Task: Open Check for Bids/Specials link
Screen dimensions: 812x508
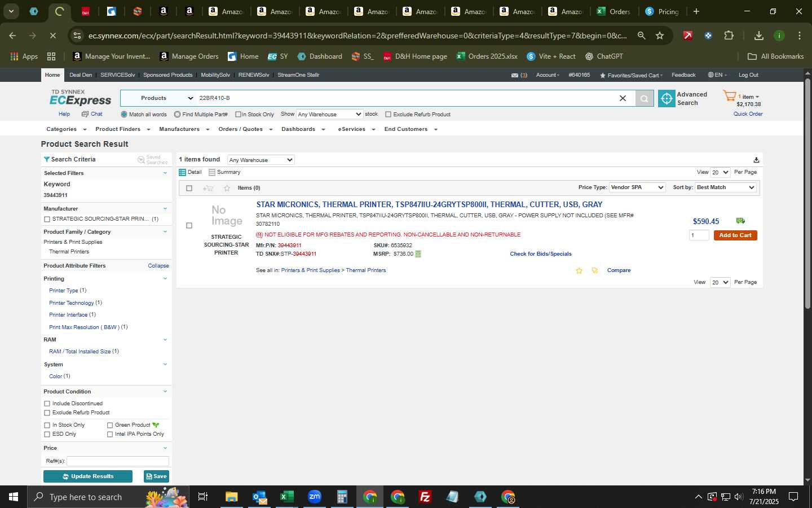Action: 541,254
